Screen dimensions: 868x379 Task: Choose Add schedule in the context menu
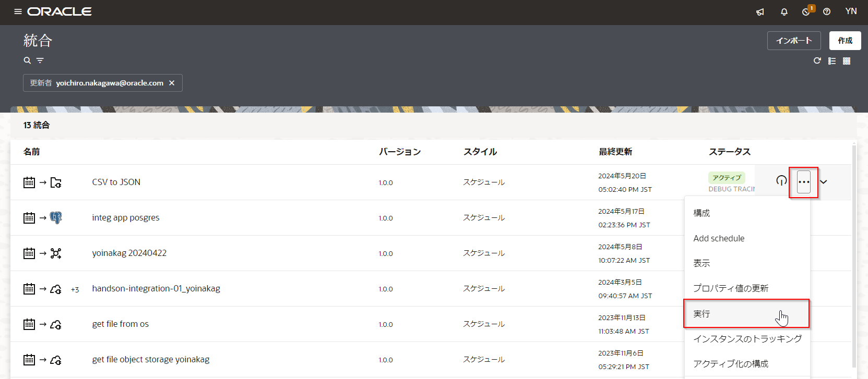(x=719, y=238)
